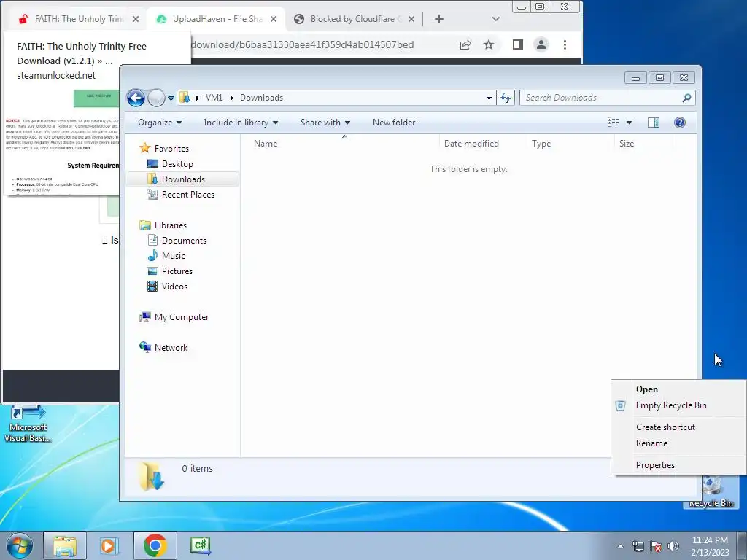Screen dimensions: 747x560
Task: Click the search magnifier icon
Action: pyautogui.click(x=686, y=98)
